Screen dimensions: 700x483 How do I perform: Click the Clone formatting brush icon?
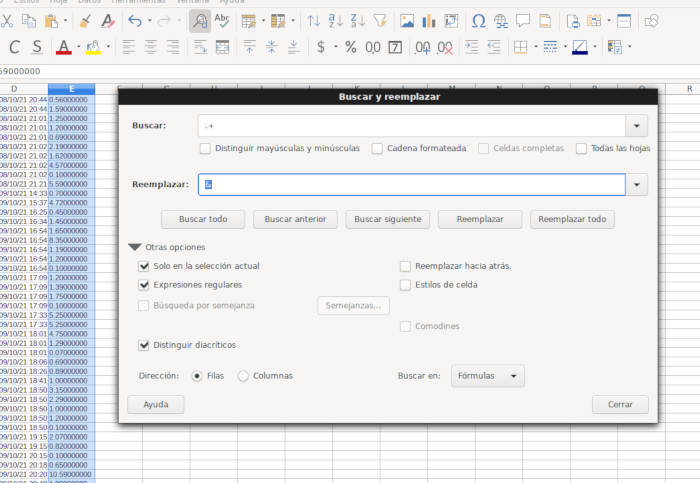click(85, 21)
